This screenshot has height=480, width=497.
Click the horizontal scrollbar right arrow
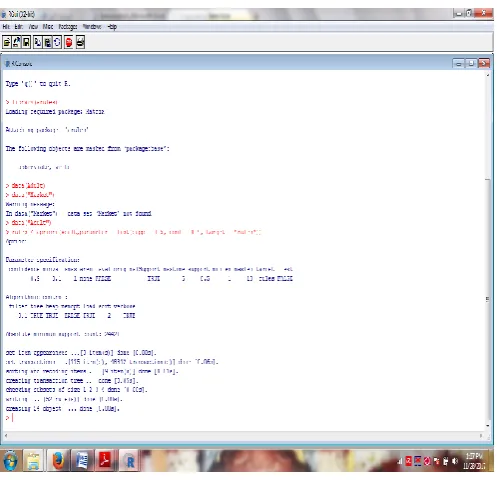pyautogui.click(x=481, y=436)
